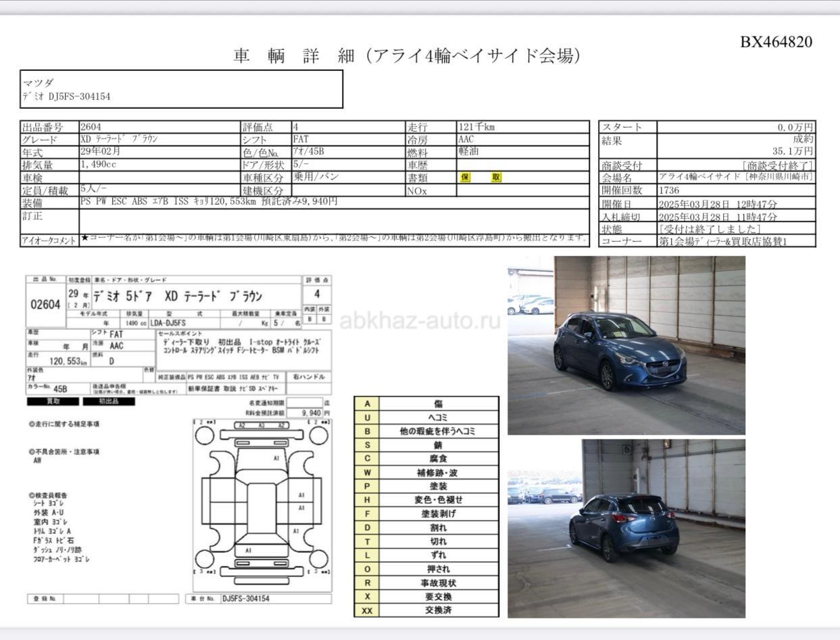Viewport: 840px width, 640px height.
Task: Click the result price 35.1万円
Action: pyautogui.click(x=794, y=151)
